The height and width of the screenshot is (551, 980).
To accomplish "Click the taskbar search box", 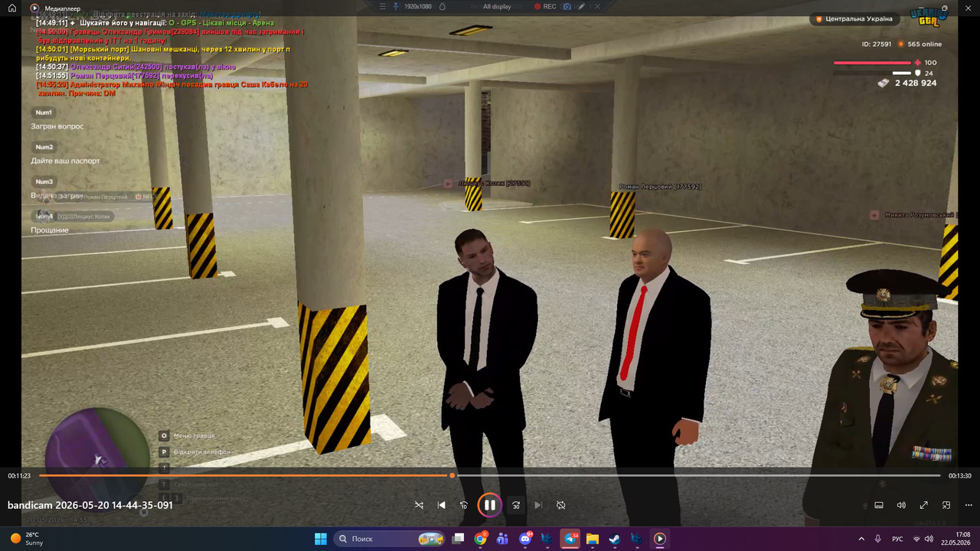I will [x=389, y=539].
